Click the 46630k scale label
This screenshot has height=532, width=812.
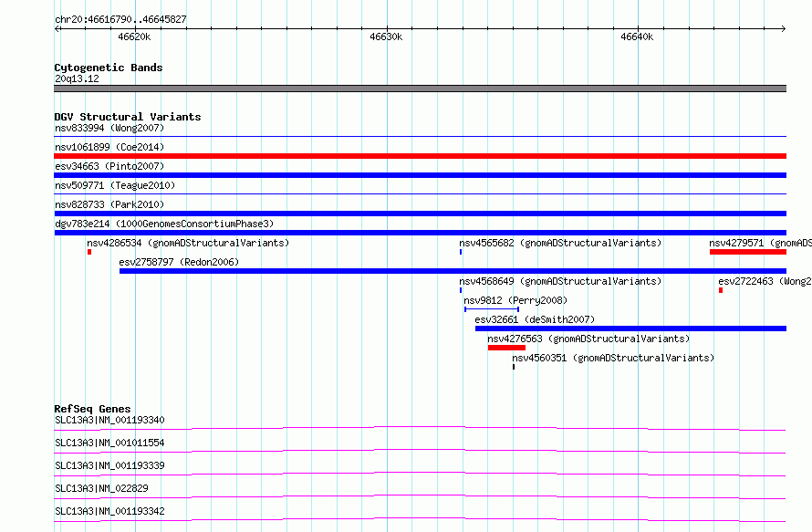click(x=386, y=37)
